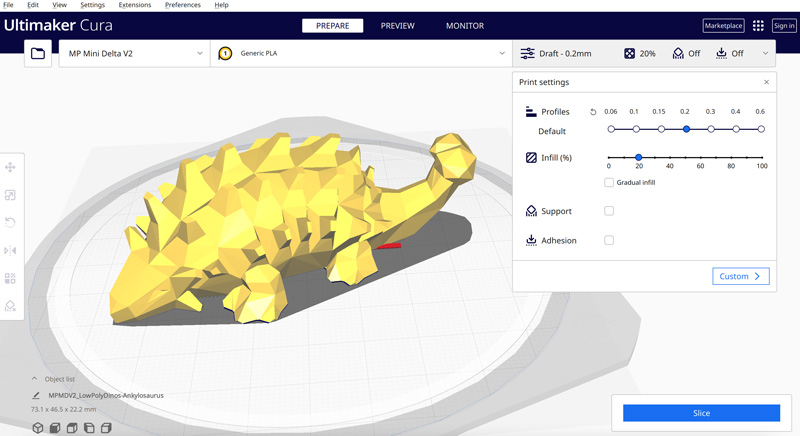Switch to the MONITOR stage tab

point(465,25)
